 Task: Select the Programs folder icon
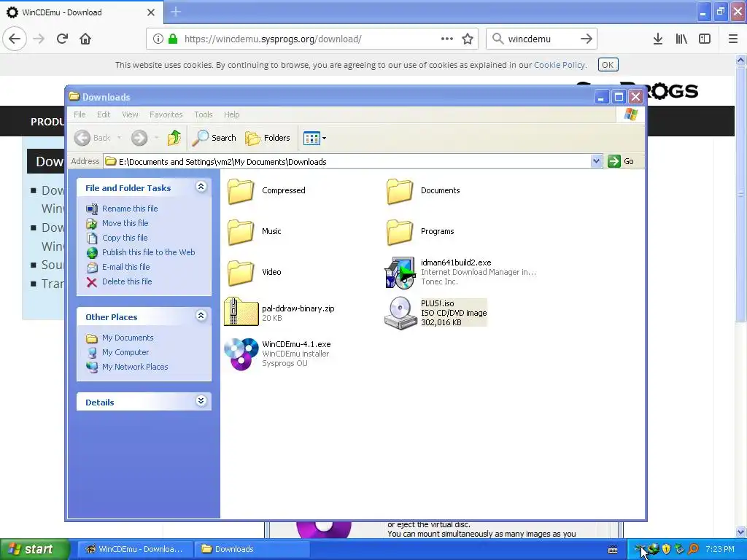[x=400, y=231]
